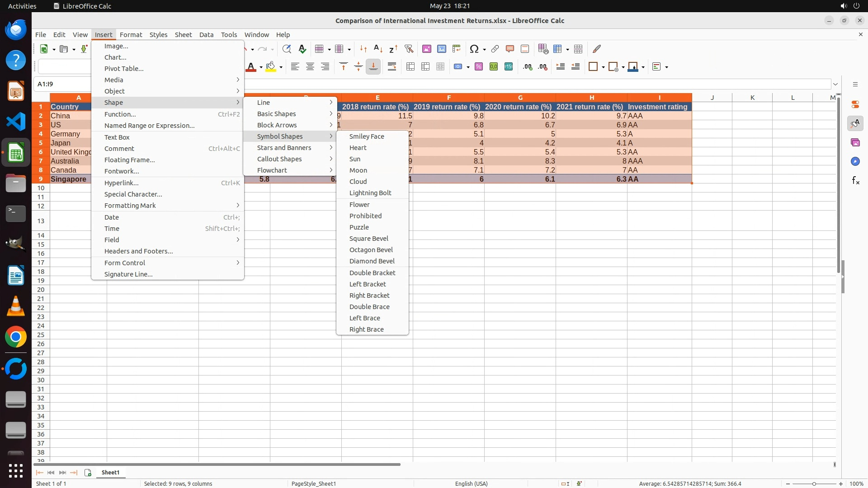Image resolution: width=868 pixels, height=488 pixels.
Task: Toggle Wrap Text button
Action: (392, 67)
